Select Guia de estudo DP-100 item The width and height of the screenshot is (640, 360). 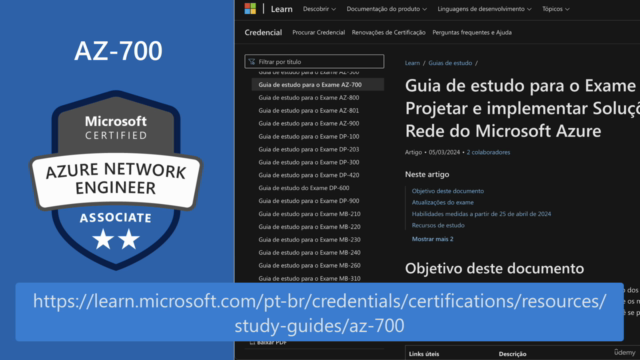click(x=309, y=136)
